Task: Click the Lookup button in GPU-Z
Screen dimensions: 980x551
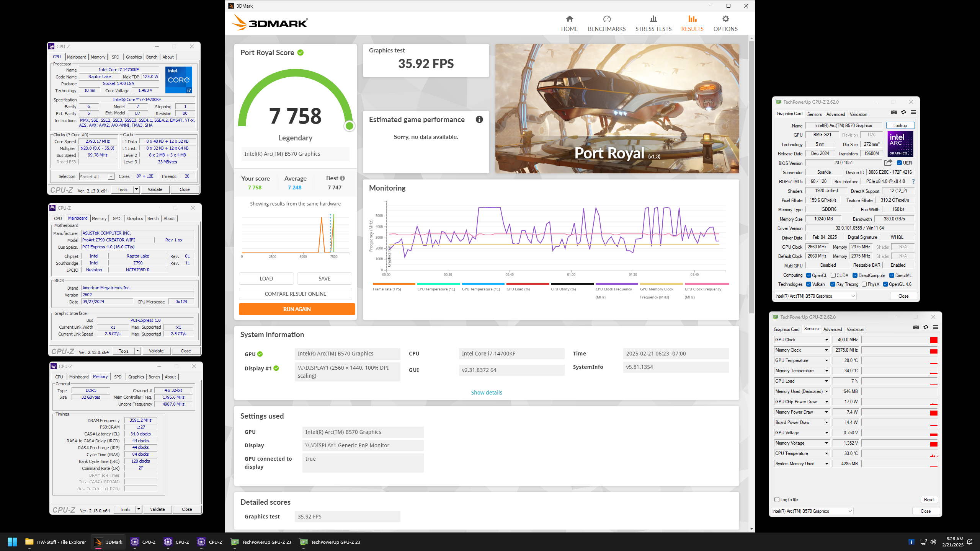Action: 900,126
